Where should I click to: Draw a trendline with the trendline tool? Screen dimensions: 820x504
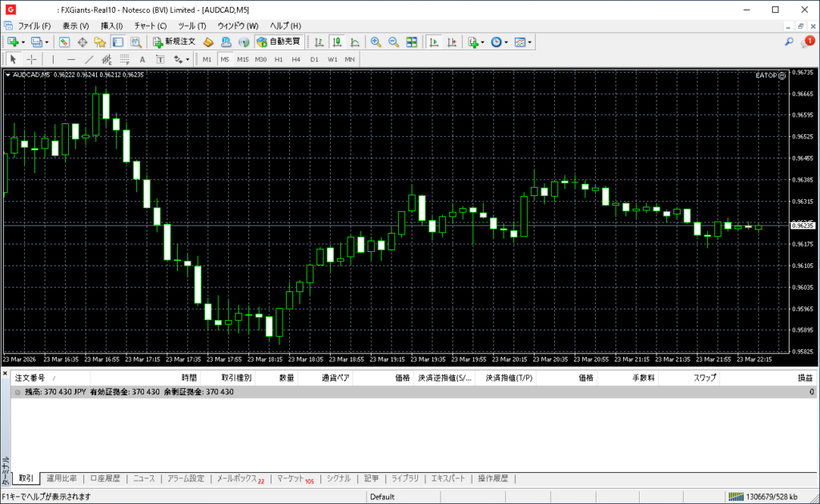tap(89, 59)
